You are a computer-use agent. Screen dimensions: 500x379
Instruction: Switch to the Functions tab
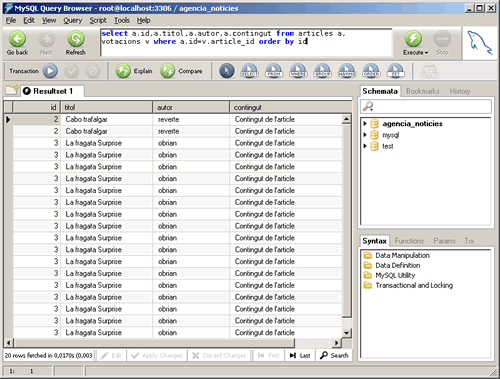coord(409,241)
